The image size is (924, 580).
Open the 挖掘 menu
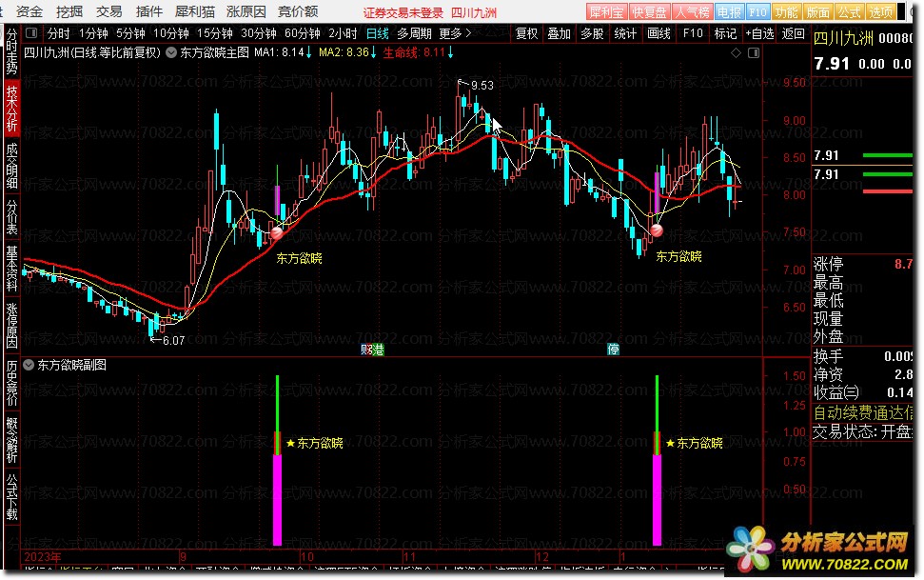(x=69, y=11)
